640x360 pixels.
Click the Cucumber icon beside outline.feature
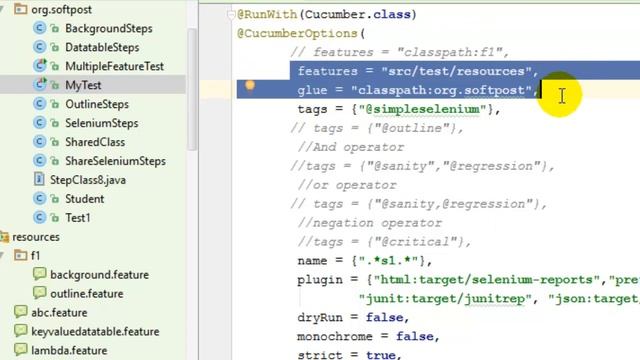pos(39,293)
